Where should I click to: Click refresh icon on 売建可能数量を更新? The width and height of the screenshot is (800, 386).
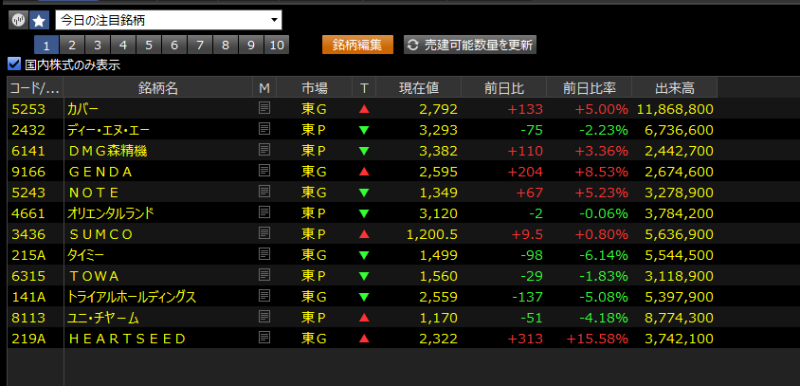pos(414,45)
